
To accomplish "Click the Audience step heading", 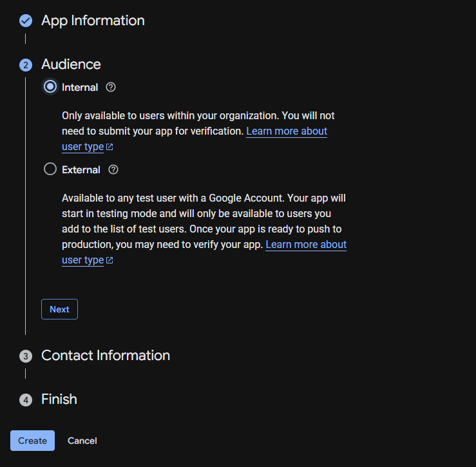I will click(71, 64).
